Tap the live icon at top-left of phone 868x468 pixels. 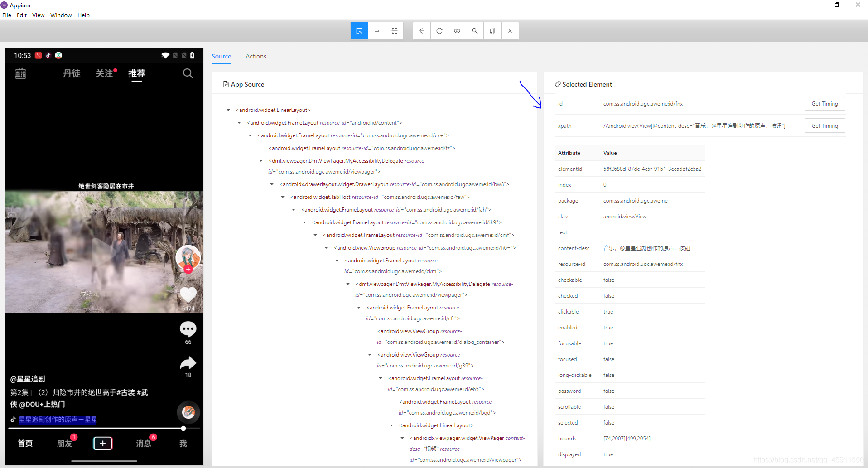pos(21,73)
